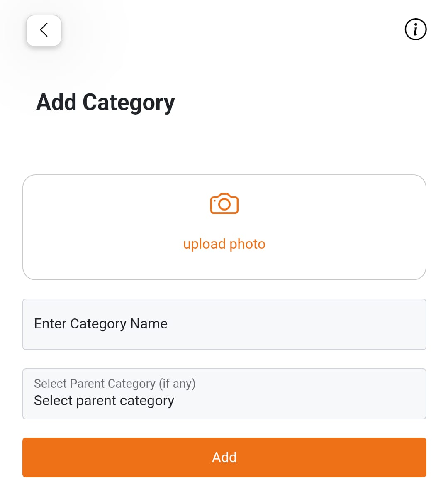
Task: Expand the parent category selector
Action: 224,394
